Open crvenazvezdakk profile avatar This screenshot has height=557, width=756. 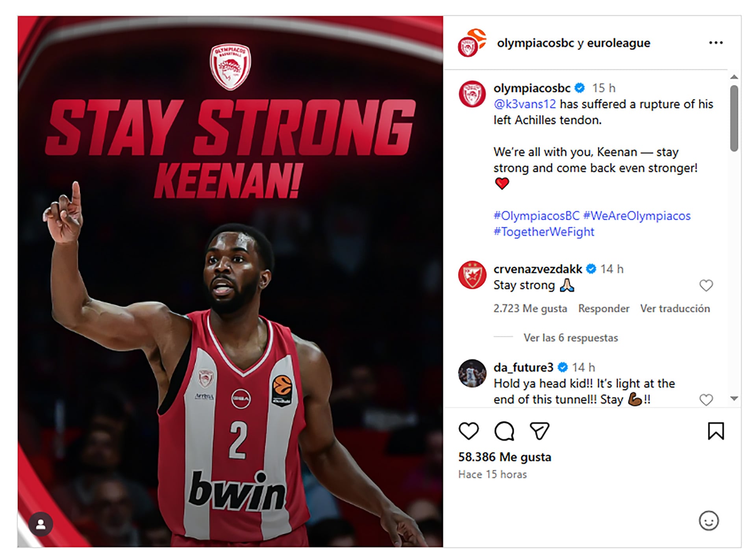(x=472, y=275)
